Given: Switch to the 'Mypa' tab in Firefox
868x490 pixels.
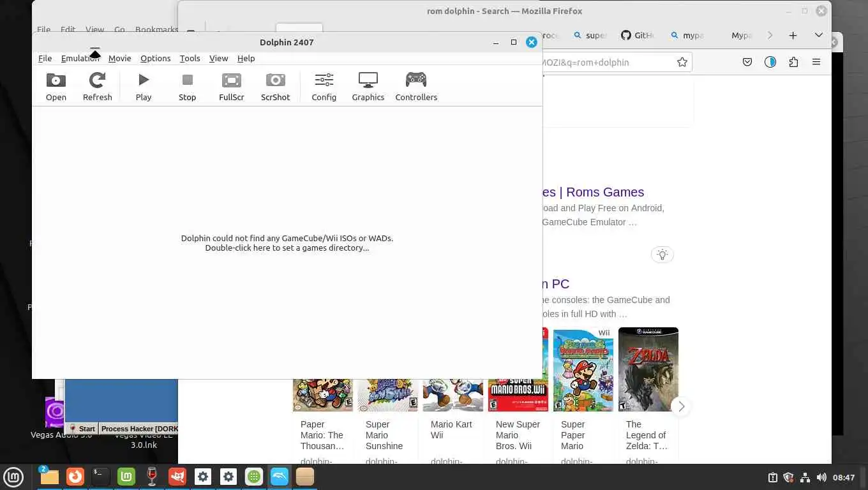Looking at the screenshot, I should coord(740,35).
